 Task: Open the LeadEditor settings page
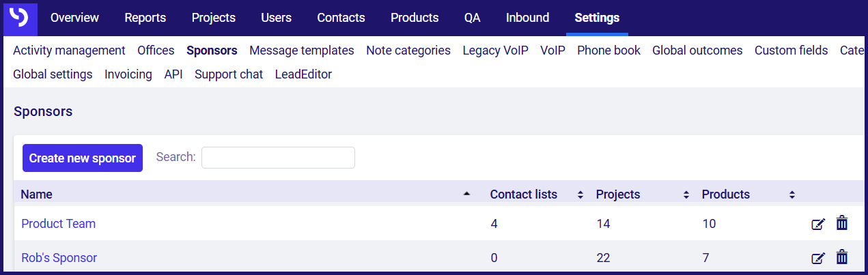tap(303, 74)
